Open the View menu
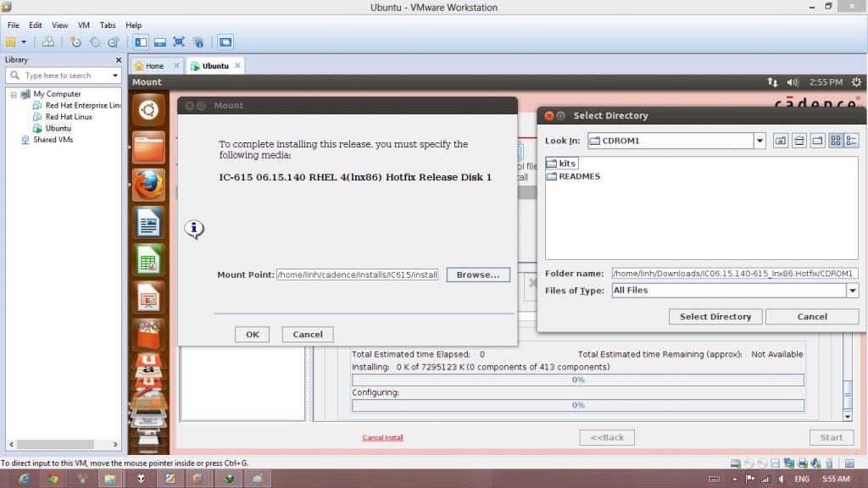This screenshot has height=488, width=868. point(60,25)
